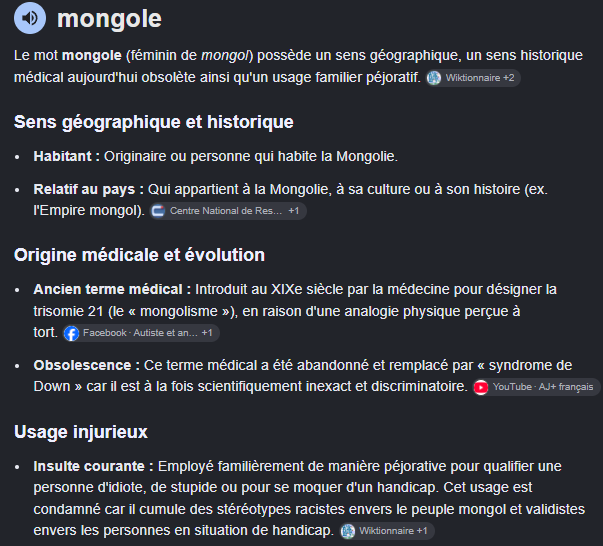Click the Sens géographique et historique heading

[154, 122]
